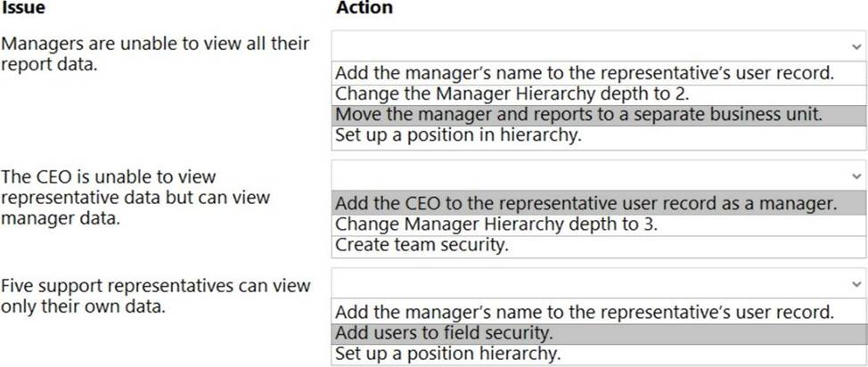Expand the dropdown arrow for the managers issue

[x=855, y=45]
